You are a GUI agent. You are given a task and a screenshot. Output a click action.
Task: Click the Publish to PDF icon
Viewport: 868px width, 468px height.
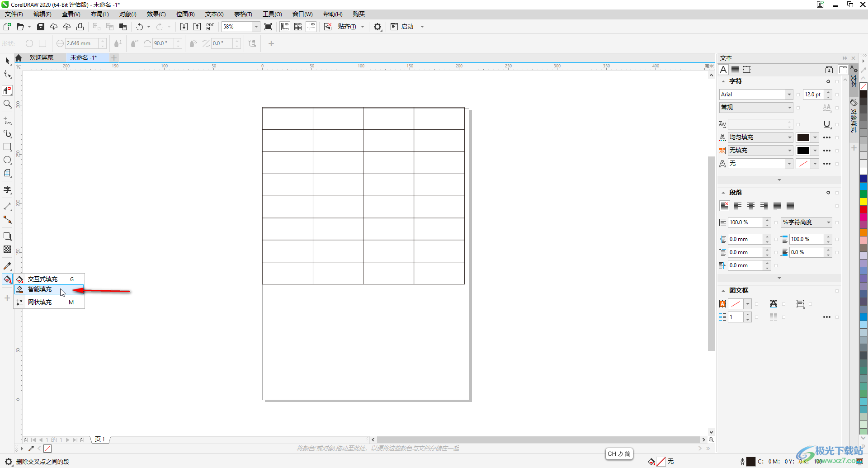(210, 27)
